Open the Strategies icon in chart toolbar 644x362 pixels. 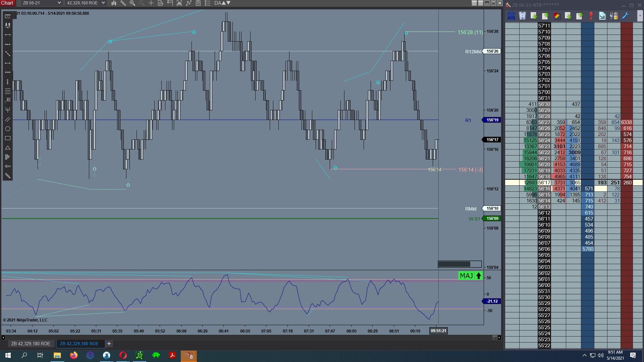coord(198,3)
